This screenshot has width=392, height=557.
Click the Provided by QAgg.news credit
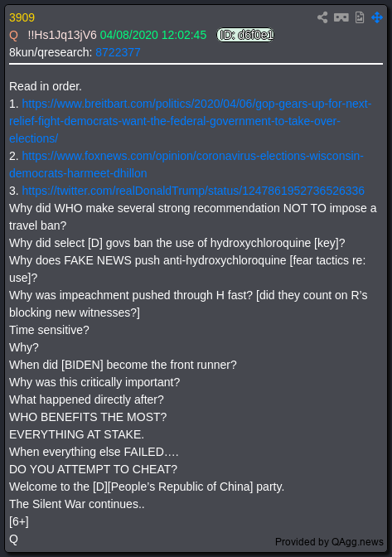(x=329, y=542)
